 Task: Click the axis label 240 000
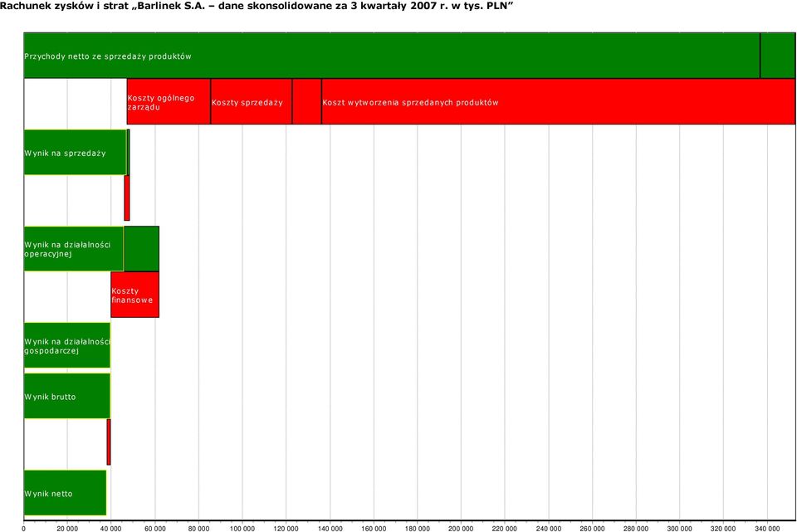[x=549, y=529]
